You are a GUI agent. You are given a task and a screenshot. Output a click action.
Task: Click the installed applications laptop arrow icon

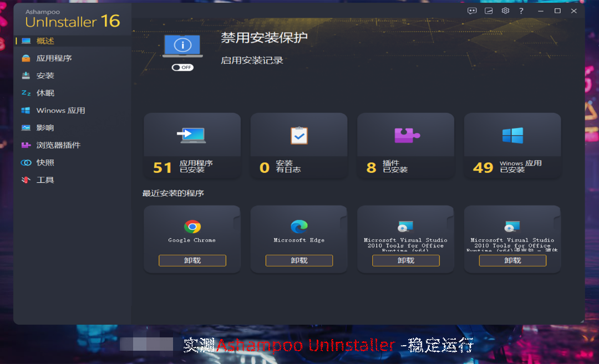click(191, 135)
